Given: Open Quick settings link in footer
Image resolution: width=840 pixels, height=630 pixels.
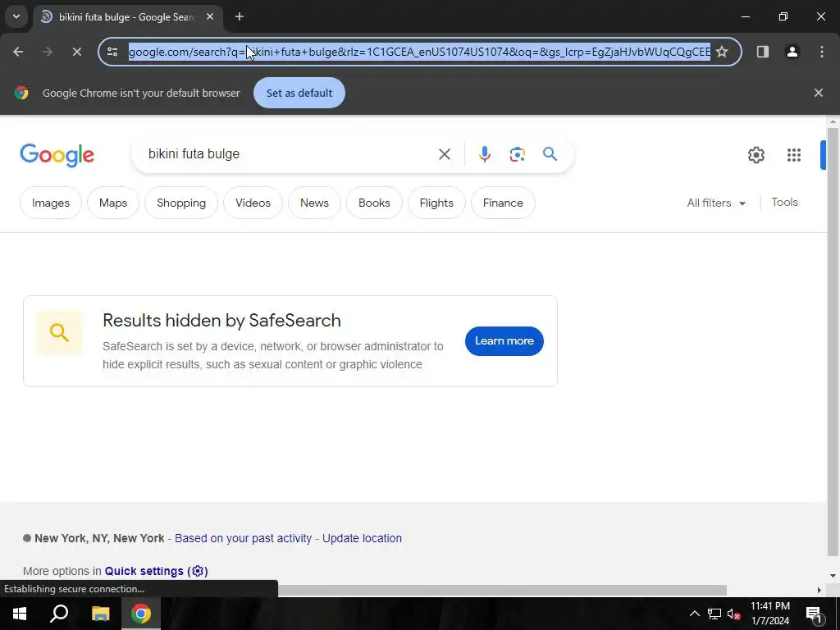Looking at the screenshot, I should [x=156, y=571].
